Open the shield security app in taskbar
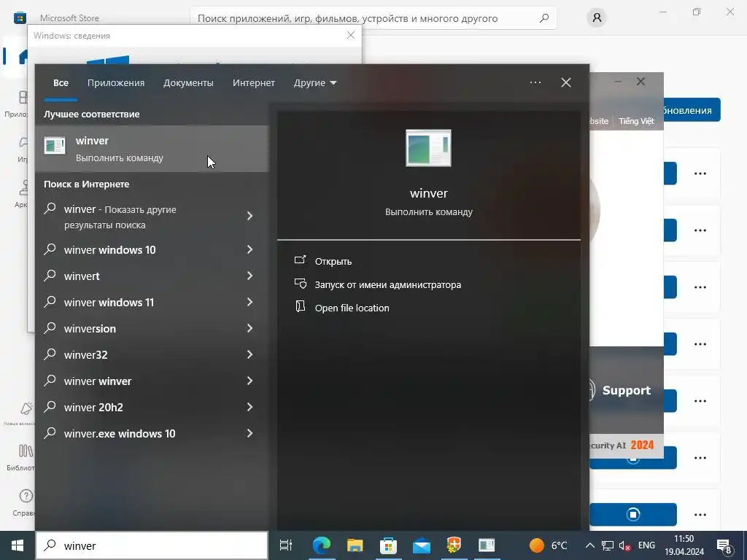747x560 pixels. click(x=454, y=545)
